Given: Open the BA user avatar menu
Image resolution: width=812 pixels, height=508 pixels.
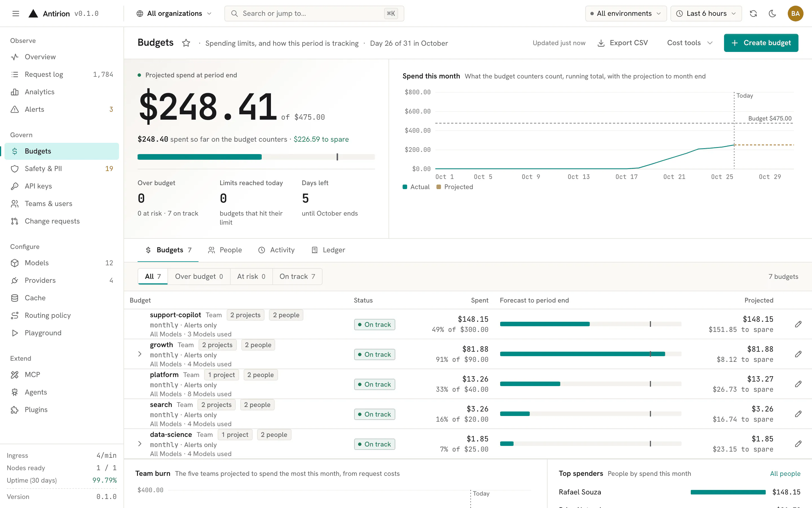Looking at the screenshot, I should [x=795, y=14].
